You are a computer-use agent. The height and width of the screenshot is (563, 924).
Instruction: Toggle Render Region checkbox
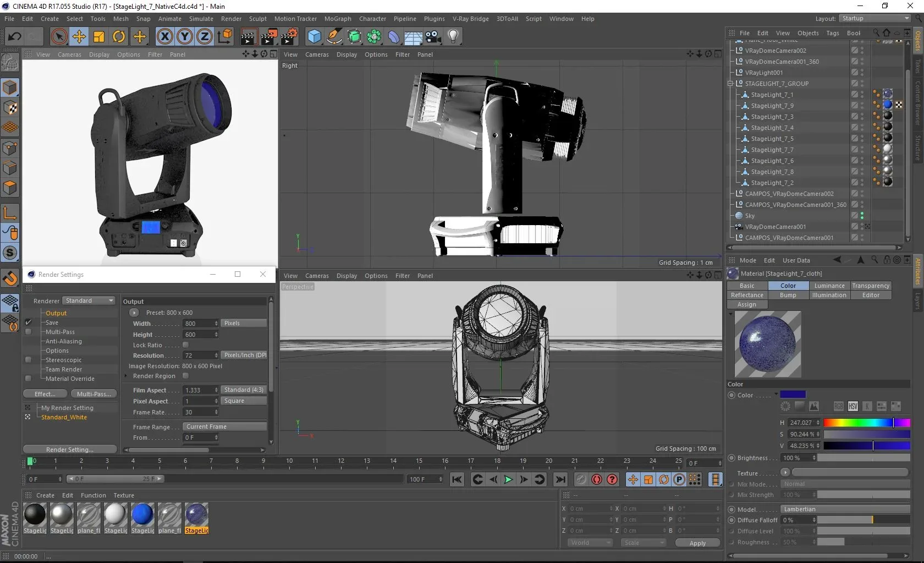pos(185,376)
